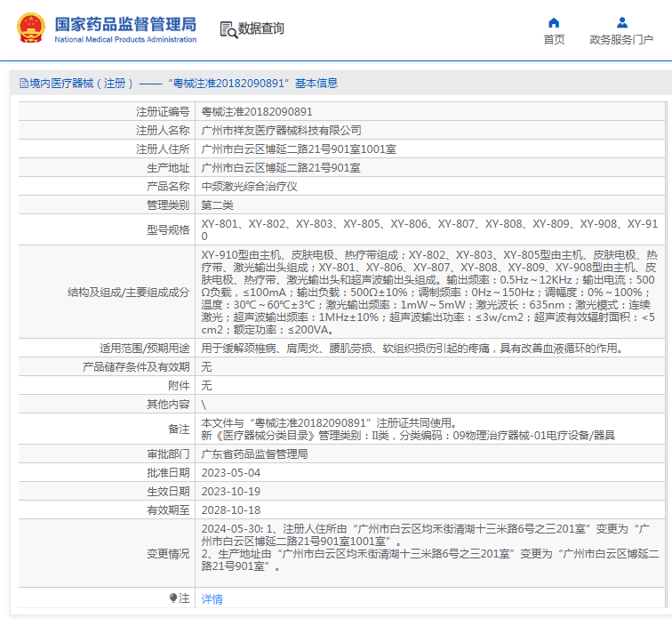This screenshot has width=672, height=626.
Task: Click the 政务服务门户 user icon
Action: [x=622, y=22]
